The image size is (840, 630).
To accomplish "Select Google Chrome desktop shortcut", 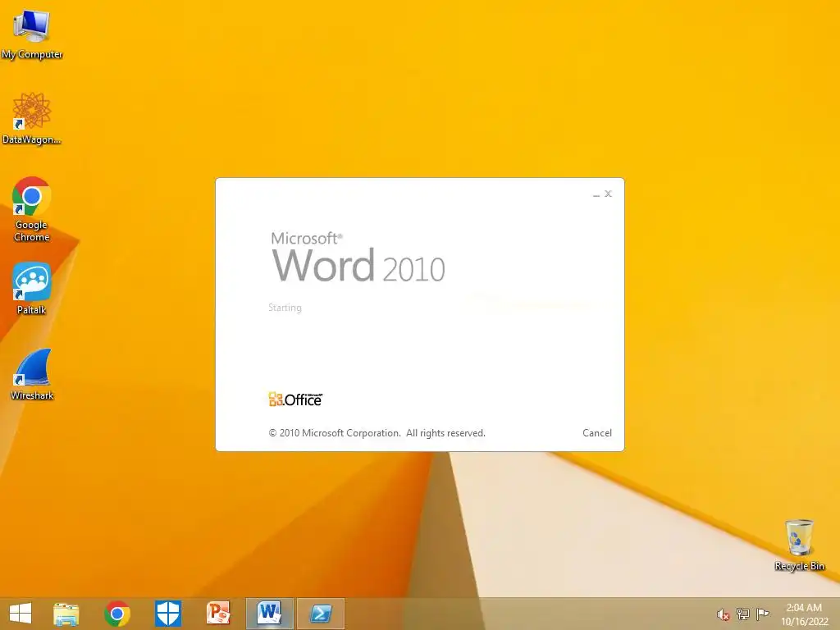I will click(x=32, y=209).
